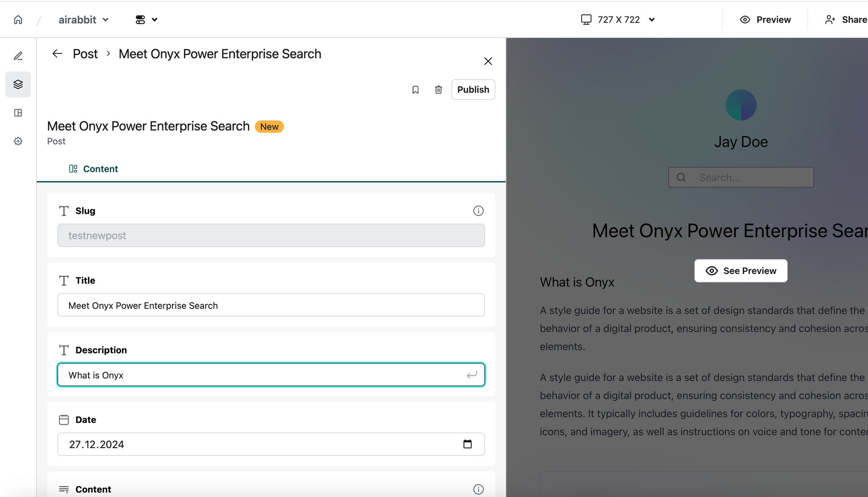This screenshot has height=497, width=868.
Task: Expand the airabbit project dropdown
Action: (84, 20)
